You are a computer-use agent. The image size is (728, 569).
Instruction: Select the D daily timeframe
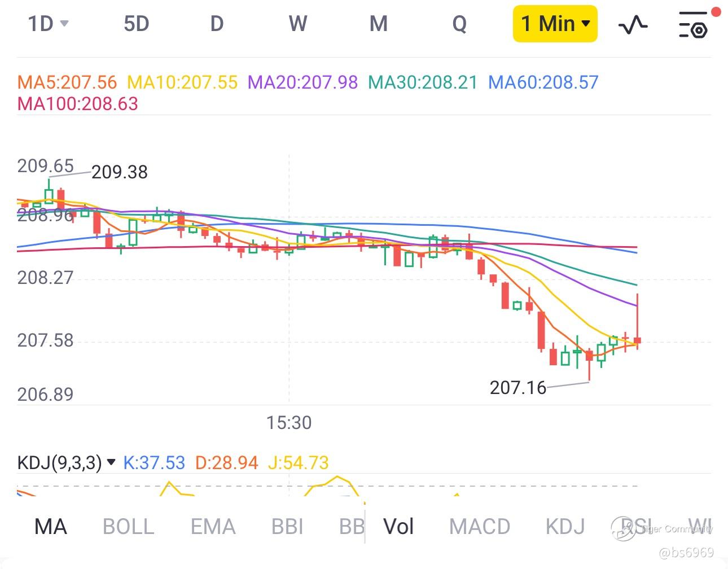coord(217,24)
